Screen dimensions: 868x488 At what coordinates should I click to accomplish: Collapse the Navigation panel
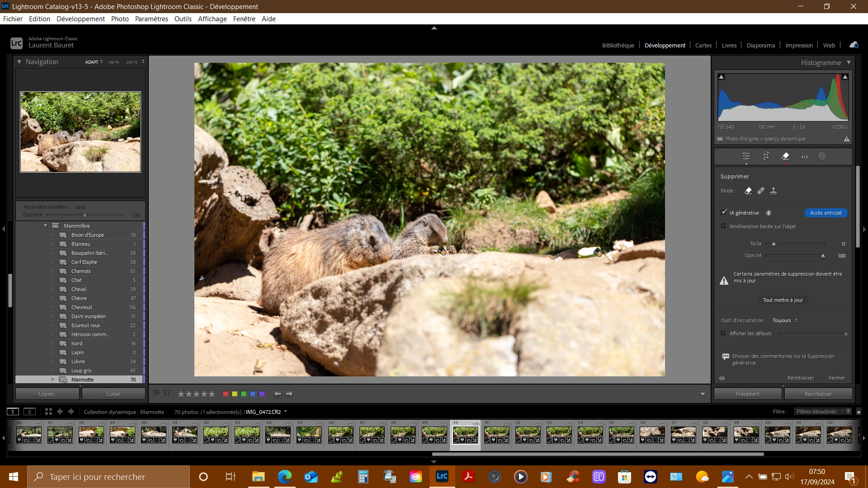[19, 62]
